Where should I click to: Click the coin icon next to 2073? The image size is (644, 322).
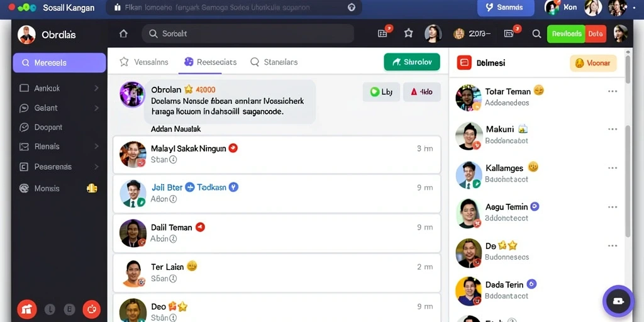(x=458, y=34)
